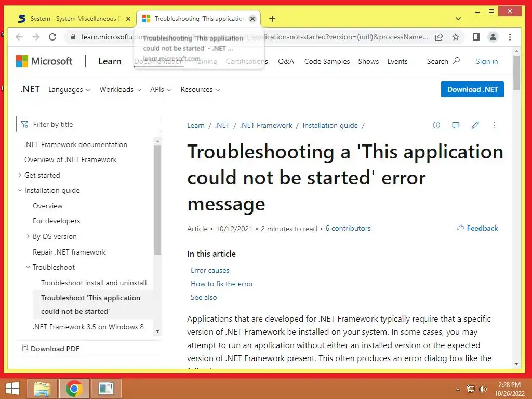This screenshot has height=399, width=532.
Task: Click the network tray icon
Action: click(x=471, y=389)
